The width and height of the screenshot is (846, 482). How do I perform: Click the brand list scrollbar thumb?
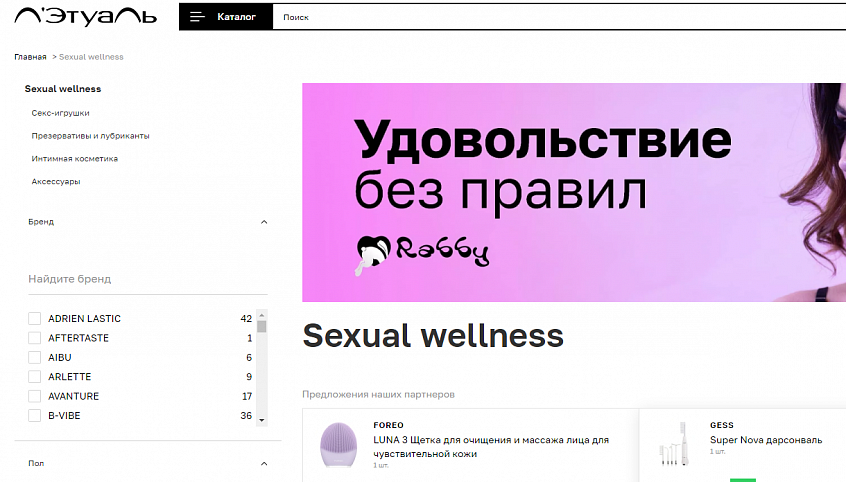tap(262, 327)
